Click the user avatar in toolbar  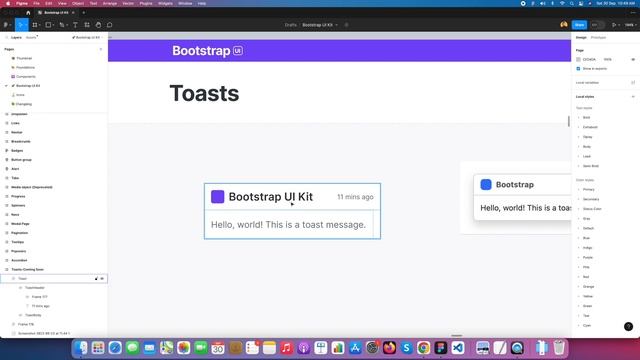[564, 25]
